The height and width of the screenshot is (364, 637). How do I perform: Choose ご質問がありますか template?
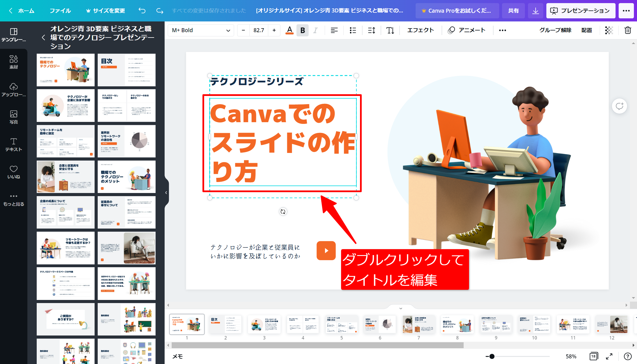click(66, 319)
